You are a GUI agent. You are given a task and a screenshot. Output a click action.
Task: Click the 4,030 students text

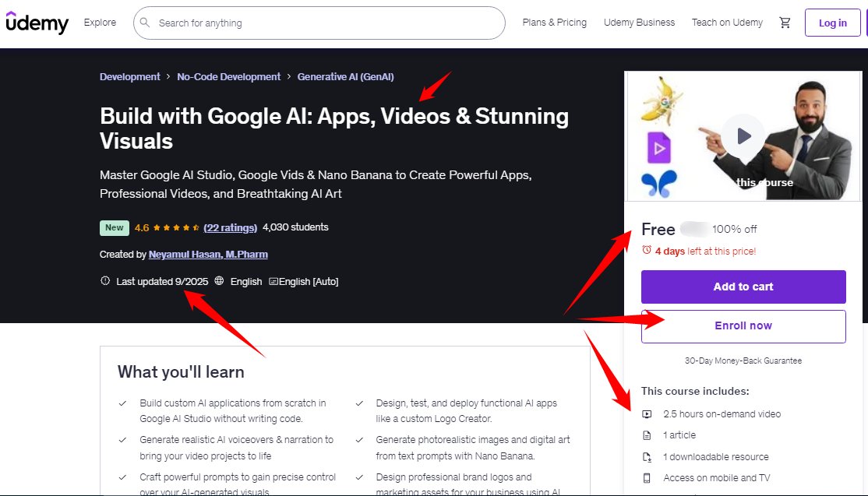pyautogui.click(x=295, y=227)
